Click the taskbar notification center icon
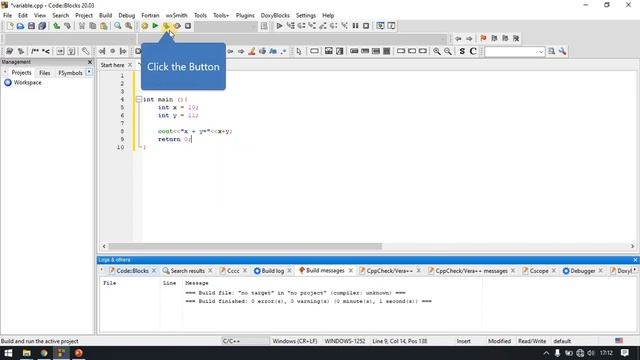The image size is (640, 360). click(x=624, y=353)
